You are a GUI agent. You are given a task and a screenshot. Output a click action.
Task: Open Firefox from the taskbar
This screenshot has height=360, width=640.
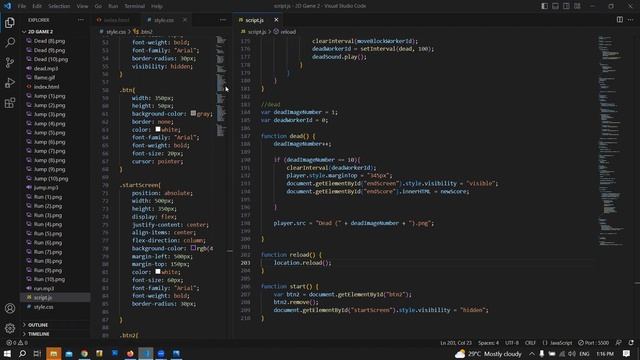pos(130,353)
